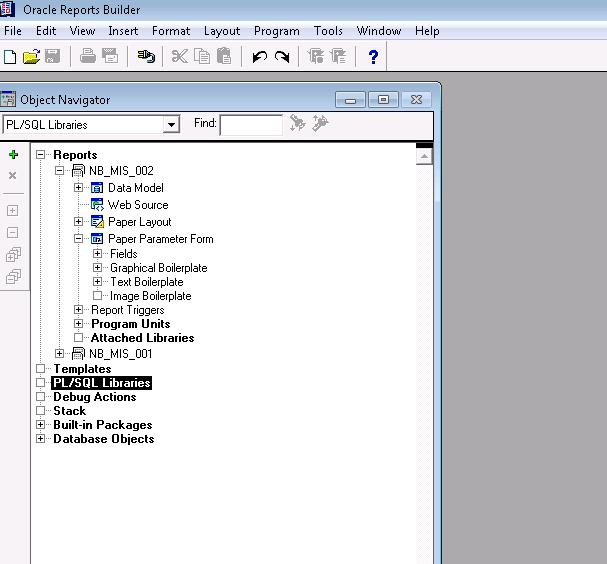The image size is (607, 564).
Task: Expand the Built-in Packages node
Action: pyautogui.click(x=41, y=425)
